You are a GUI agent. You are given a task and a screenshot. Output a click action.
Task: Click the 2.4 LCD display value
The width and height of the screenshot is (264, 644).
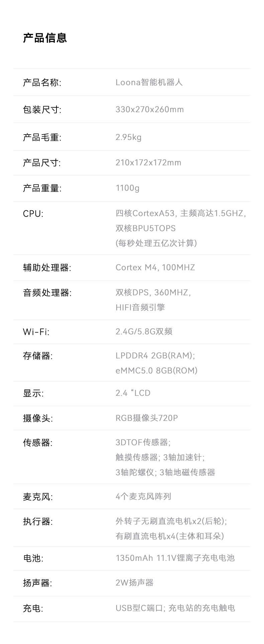[x=133, y=393]
